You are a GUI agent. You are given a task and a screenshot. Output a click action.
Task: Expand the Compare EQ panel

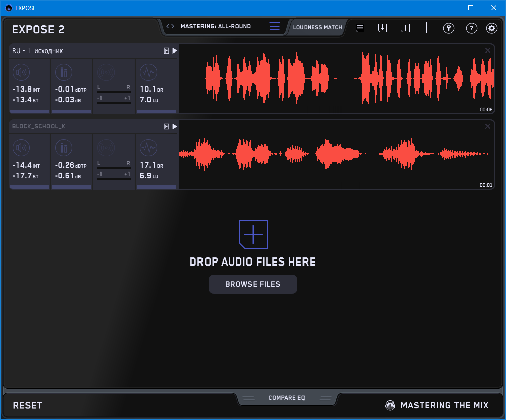coord(287,398)
